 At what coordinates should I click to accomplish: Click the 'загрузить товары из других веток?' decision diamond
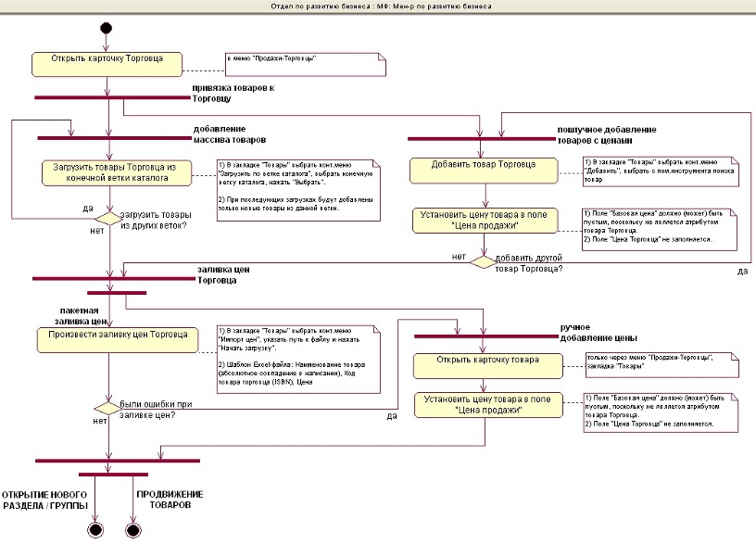109,218
